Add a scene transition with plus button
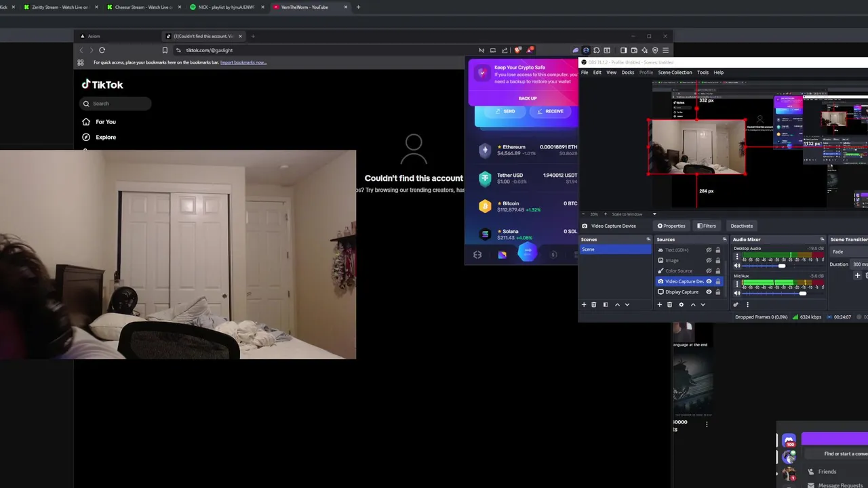Viewport: 868px width, 488px height. [x=857, y=275]
